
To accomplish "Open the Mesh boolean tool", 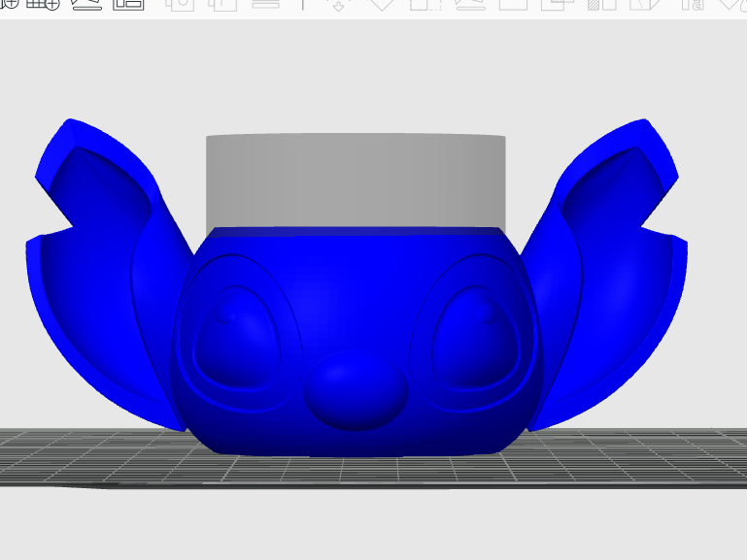I will tap(557, 4).
